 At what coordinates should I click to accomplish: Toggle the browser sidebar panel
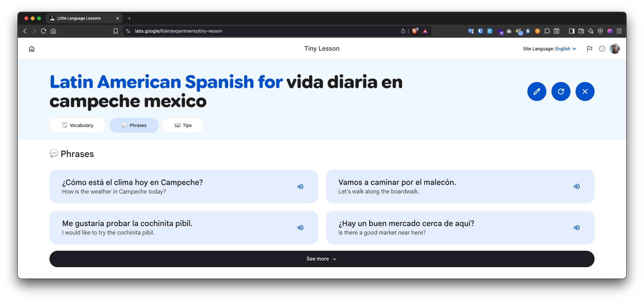tap(571, 31)
